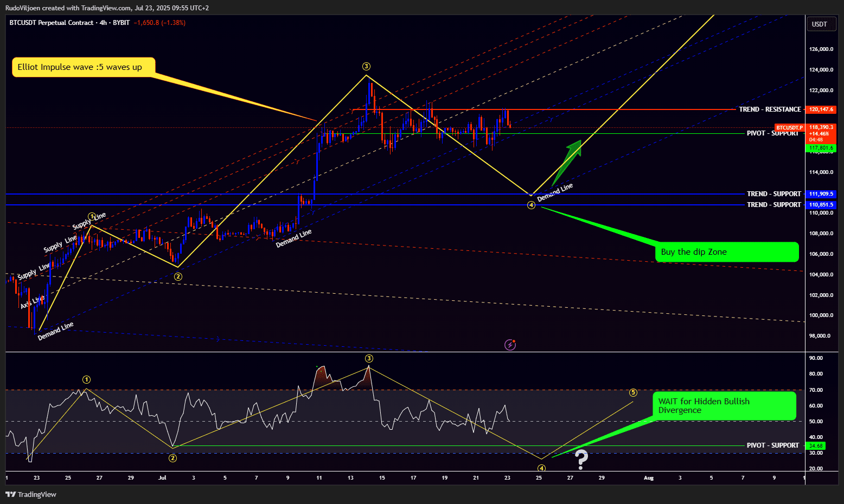Click date 15 on the time axis
Screen dimensions: 844x504
tap(382, 478)
